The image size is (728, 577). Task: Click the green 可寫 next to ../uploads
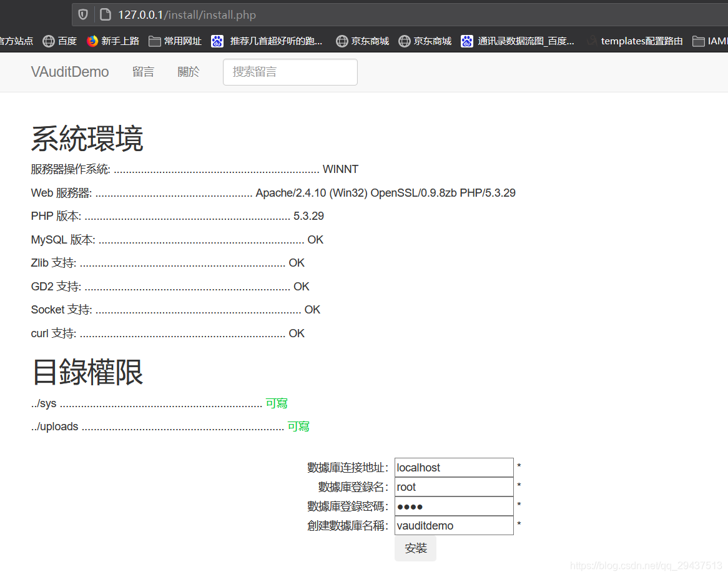[x=298, y=427]
